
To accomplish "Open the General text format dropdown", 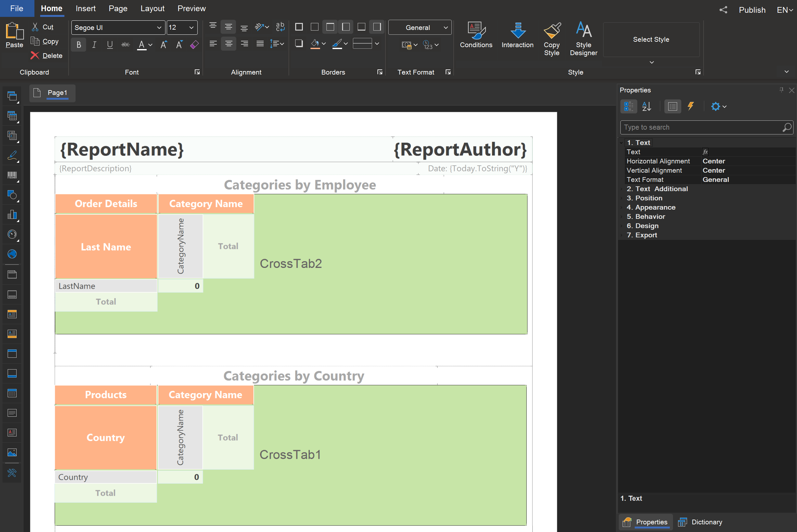I will tap(446, 27).
